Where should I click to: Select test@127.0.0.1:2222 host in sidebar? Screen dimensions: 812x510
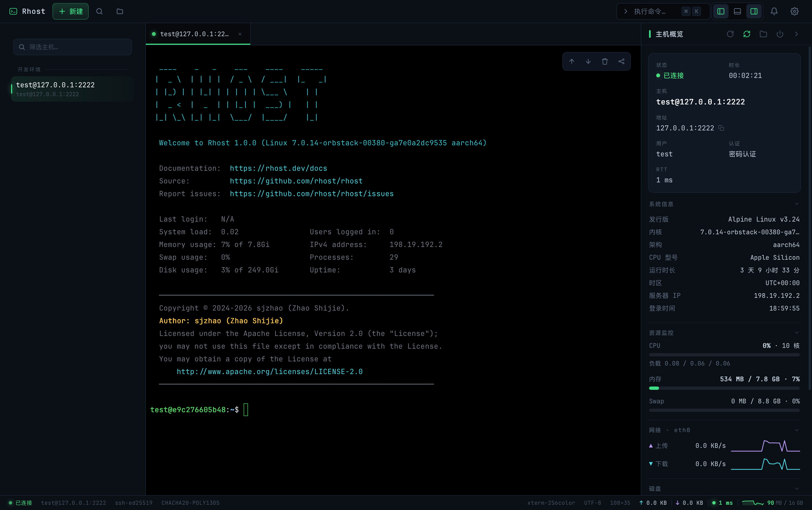[72, 89]
